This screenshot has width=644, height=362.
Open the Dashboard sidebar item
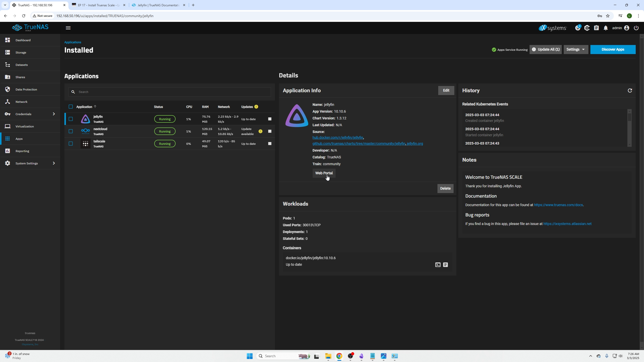coord(30,40)
